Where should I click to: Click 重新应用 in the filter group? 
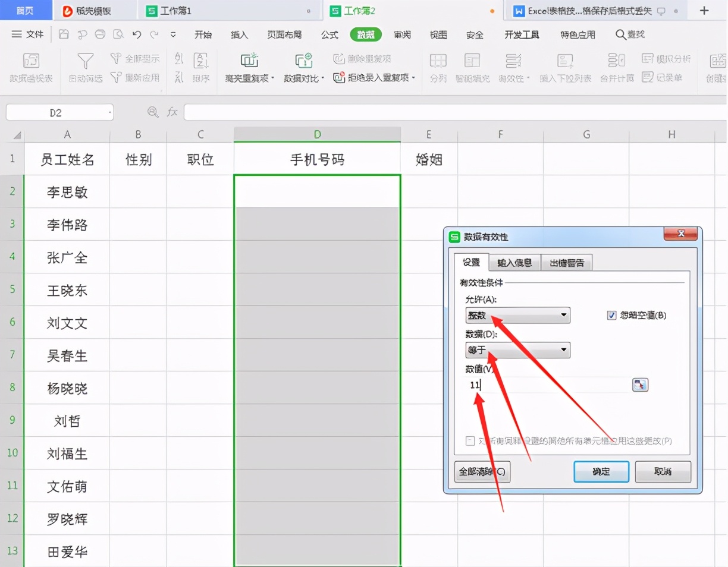click(x=135, y=77)
